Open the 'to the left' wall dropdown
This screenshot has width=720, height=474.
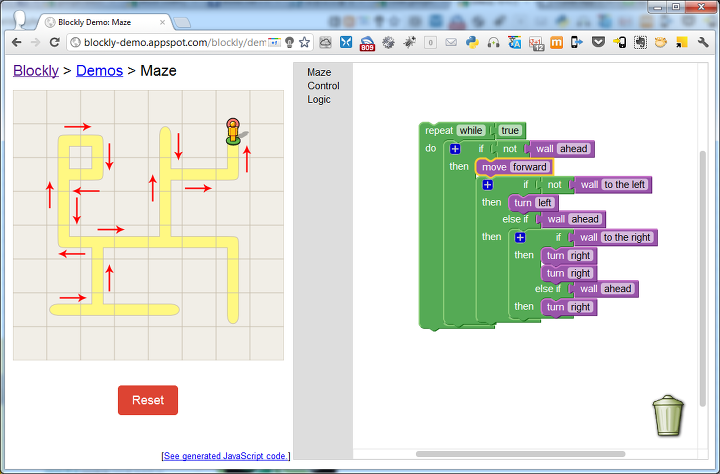tap(624, 185)
